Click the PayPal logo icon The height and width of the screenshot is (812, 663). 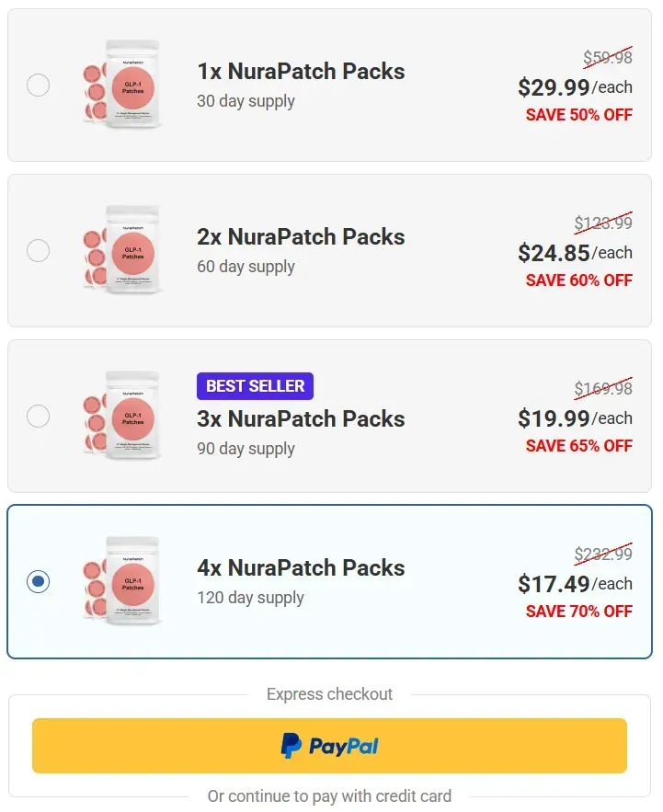click(291, 747)
